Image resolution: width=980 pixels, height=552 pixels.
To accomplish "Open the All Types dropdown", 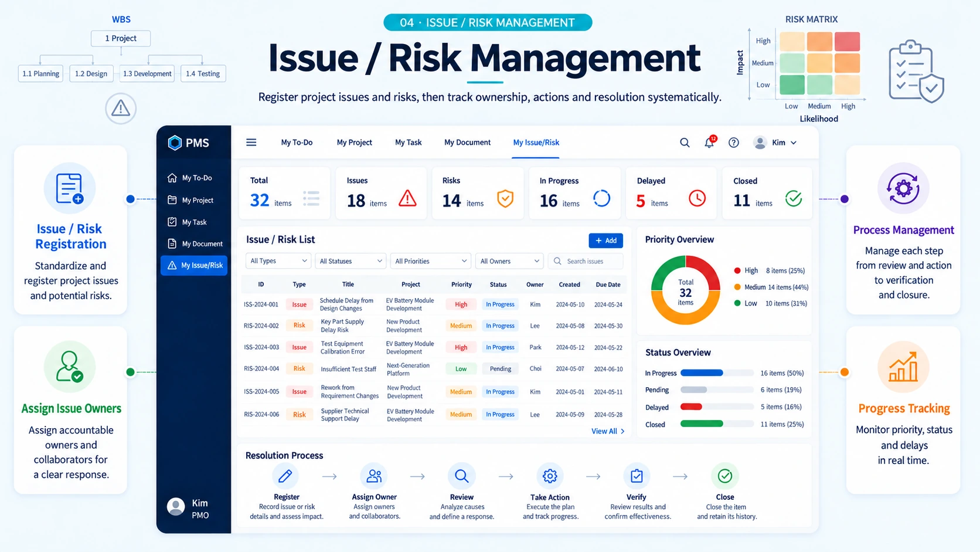I will pos(278,261).
